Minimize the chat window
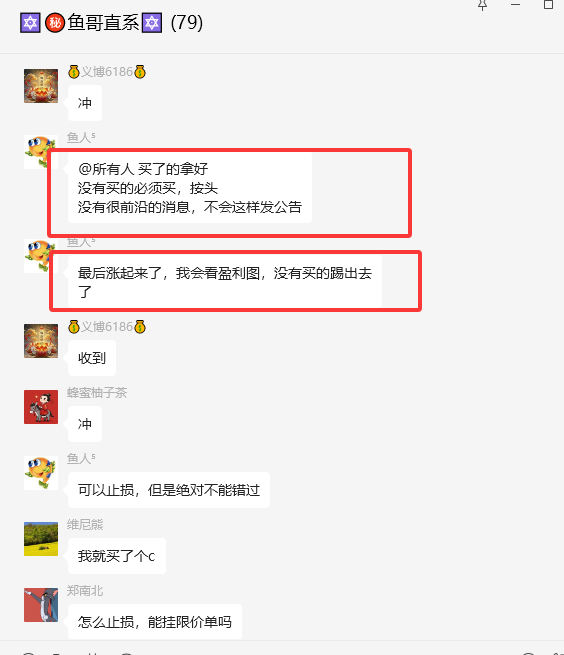Viewport: 564px width, 655px height. 516,5
